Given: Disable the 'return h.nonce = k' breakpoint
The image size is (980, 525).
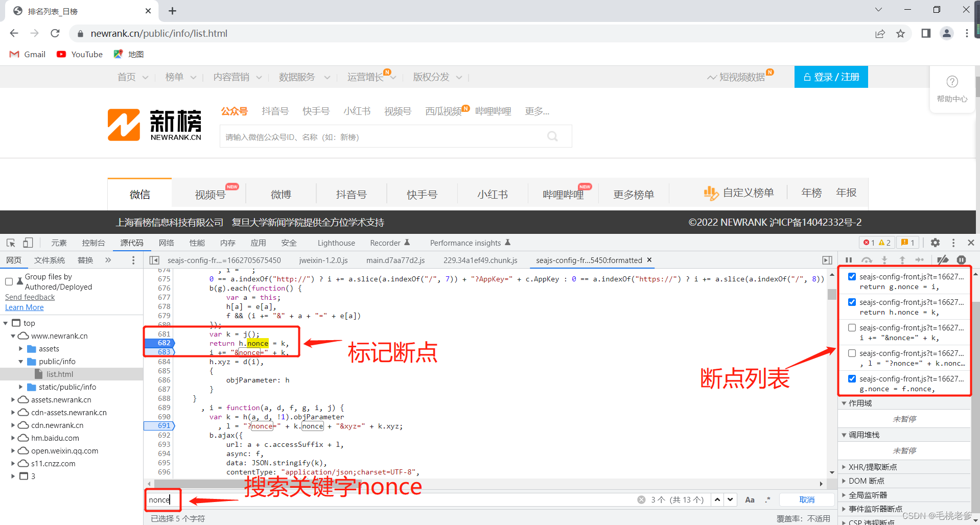Looking at the screenshot, I should point(852,302).
